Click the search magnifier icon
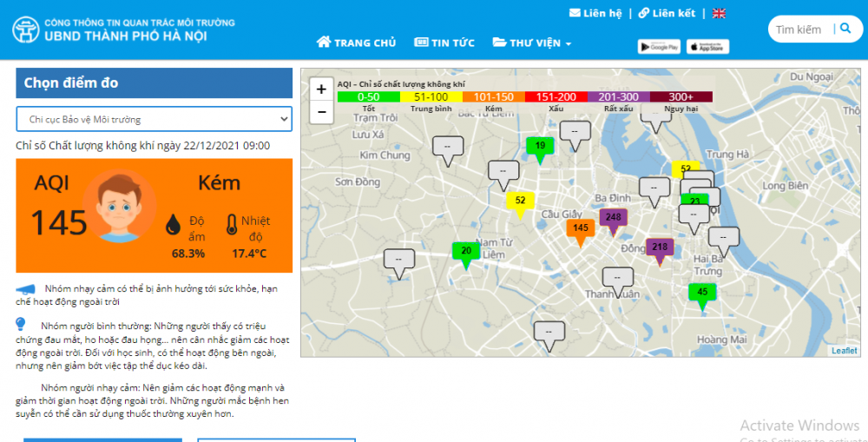Screen dimensions: 868x442 point(845,29)
